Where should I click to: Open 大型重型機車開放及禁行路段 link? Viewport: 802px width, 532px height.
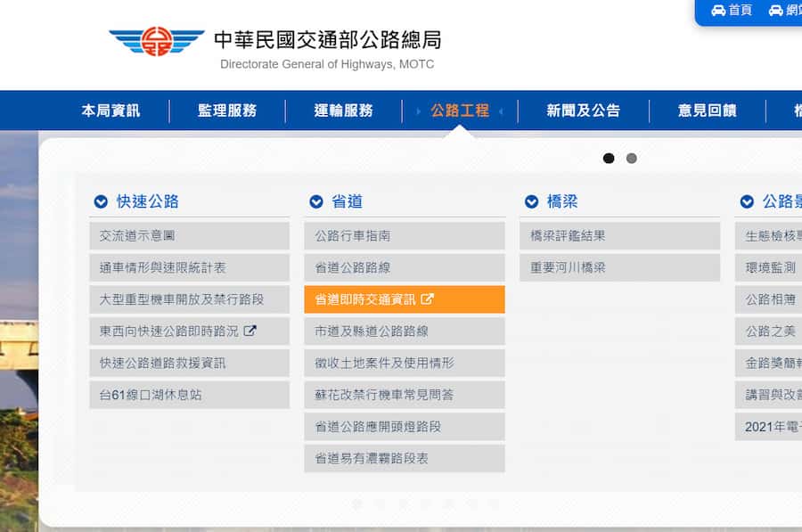[x=189, y=299]
